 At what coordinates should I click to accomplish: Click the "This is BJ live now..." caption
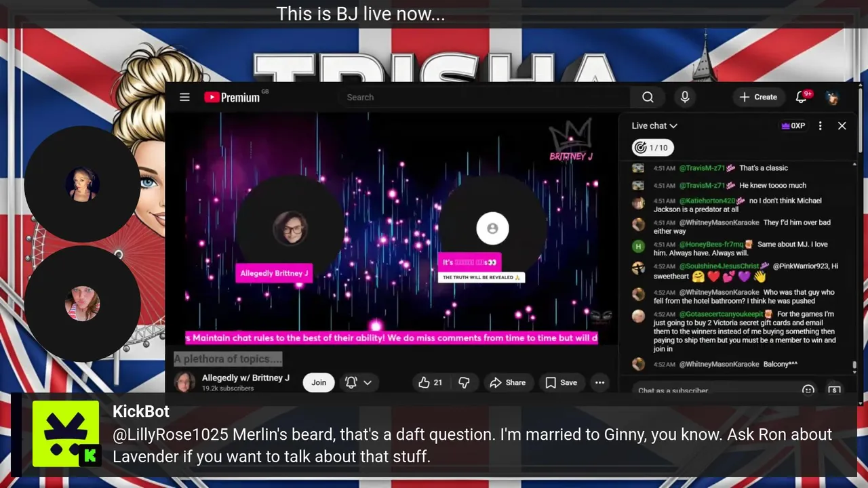tap(361, 14)
